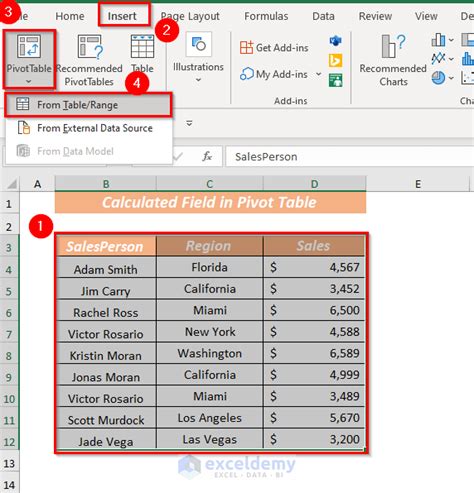Insert pie or doughnut chart icon
The height and width of the screenshot is (493, 474).
[x=438, y=78]
